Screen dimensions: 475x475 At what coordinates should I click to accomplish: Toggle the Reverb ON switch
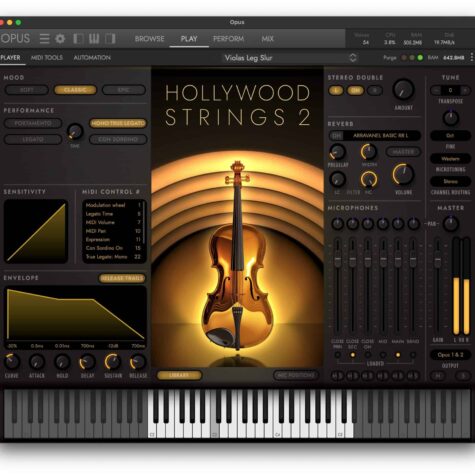click(x=337, y=136)
